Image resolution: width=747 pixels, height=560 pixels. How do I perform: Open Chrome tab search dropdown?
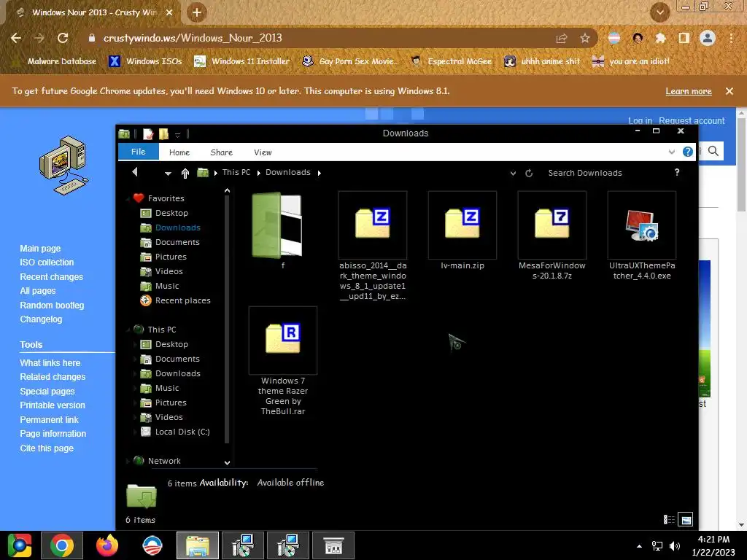pos(659,12)
